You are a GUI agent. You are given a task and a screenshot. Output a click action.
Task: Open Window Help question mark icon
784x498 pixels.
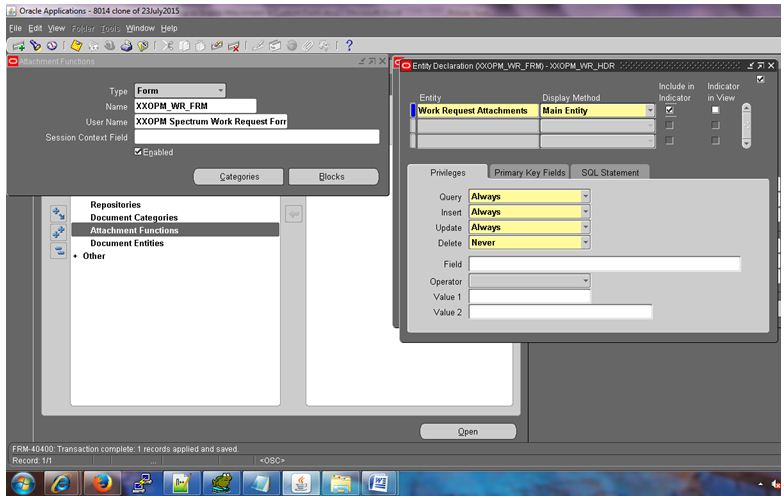coord(349,46)
